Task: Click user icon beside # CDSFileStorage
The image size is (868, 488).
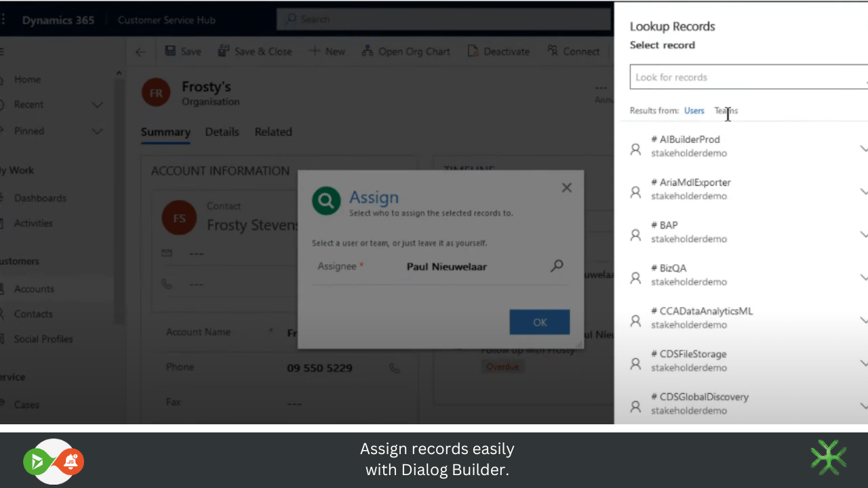Action: coord(635,364)
